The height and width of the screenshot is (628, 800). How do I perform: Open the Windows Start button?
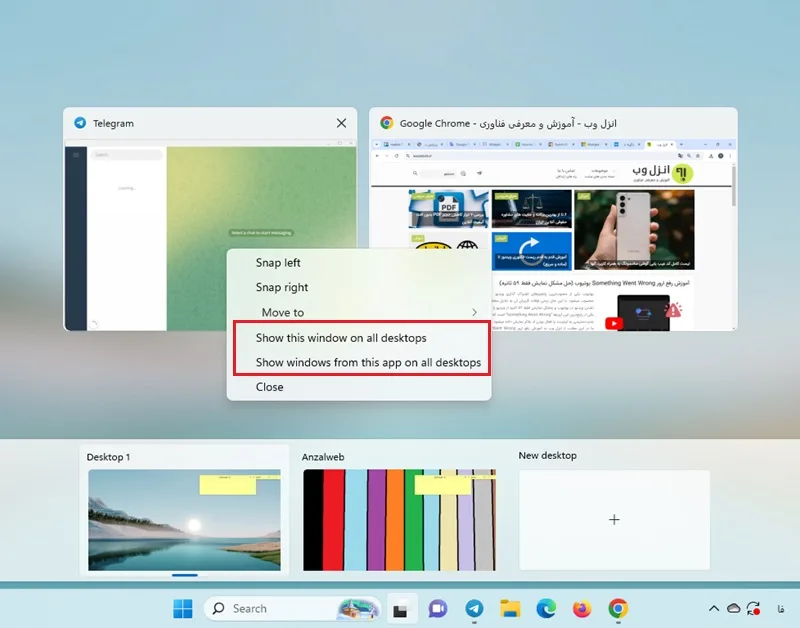point(183,609)
